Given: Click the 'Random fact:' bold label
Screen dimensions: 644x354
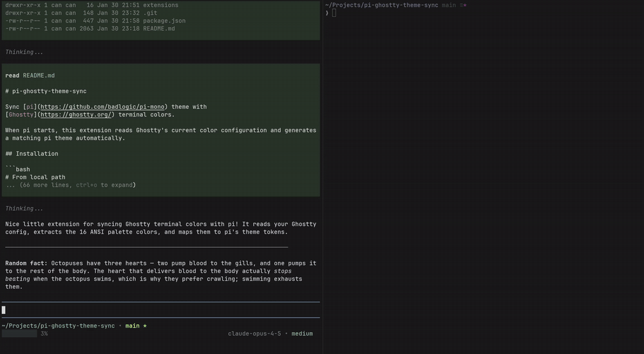Looking at the screenshot, I should pyautogui.click(x=26, y=263).
